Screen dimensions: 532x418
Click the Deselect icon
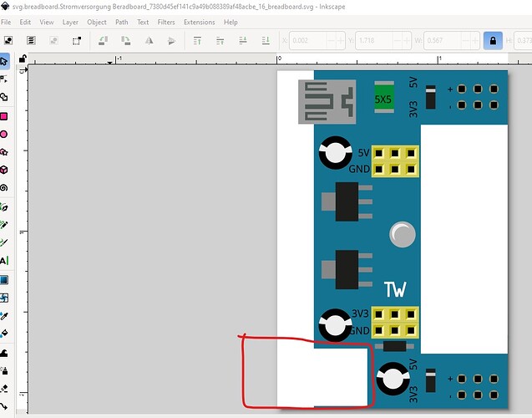coord(53,40)
